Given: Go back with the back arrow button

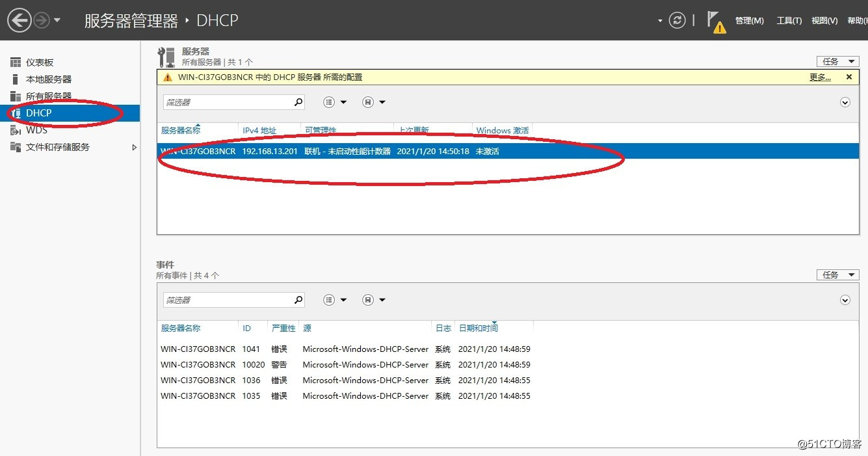Looking at the screenshot, I should click(19, 21).
